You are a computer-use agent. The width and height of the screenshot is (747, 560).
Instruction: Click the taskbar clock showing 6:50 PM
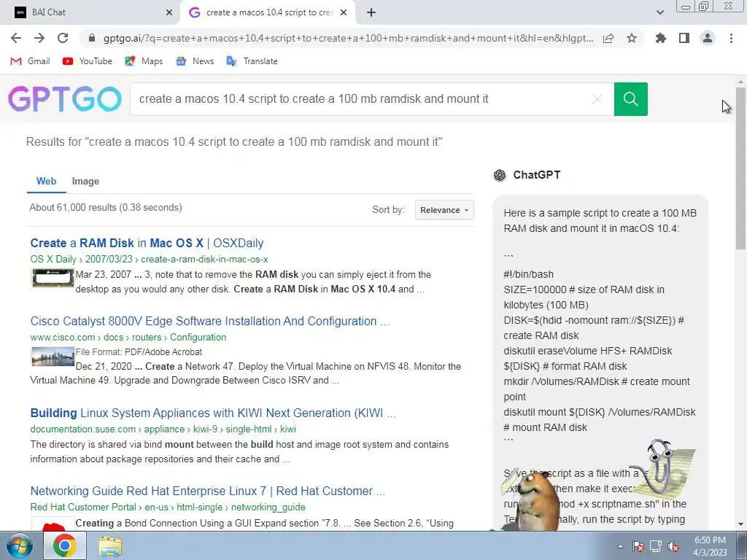click(x=710, y=546)
